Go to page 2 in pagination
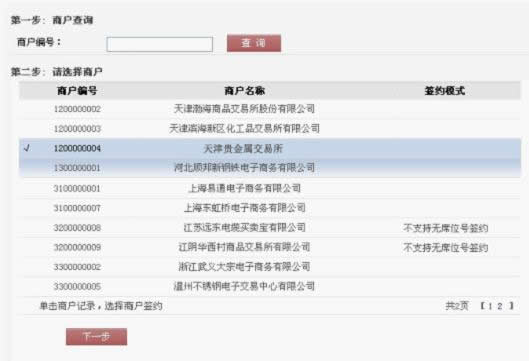This screenshot has height=361, width=529. coord(500,306)
